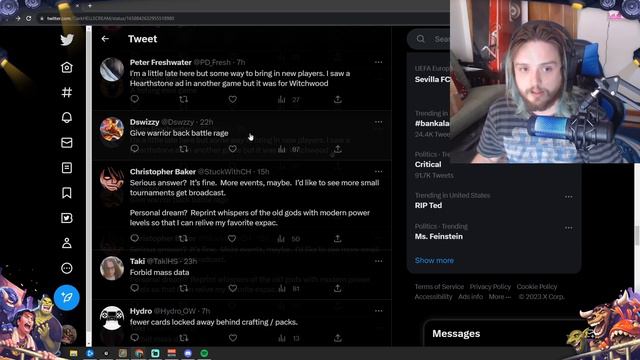Like Taki's Forbid mass data tweet
The width and height of the screenshot is (640, 360).
point(233,288)
